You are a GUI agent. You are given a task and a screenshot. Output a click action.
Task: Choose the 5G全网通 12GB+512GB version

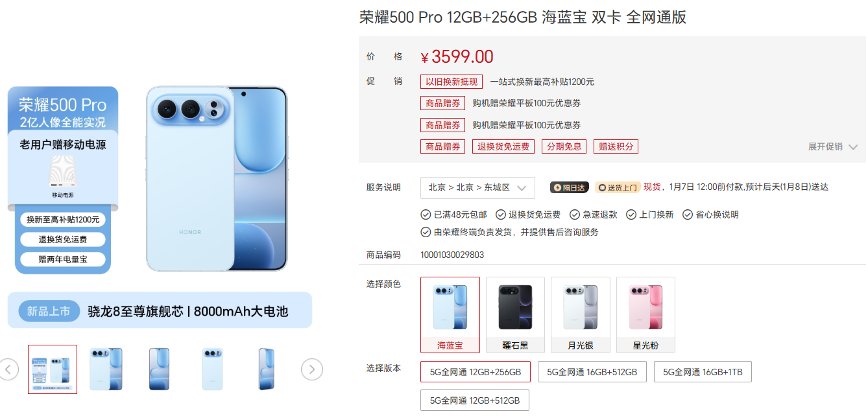click(x=475, y=401)
